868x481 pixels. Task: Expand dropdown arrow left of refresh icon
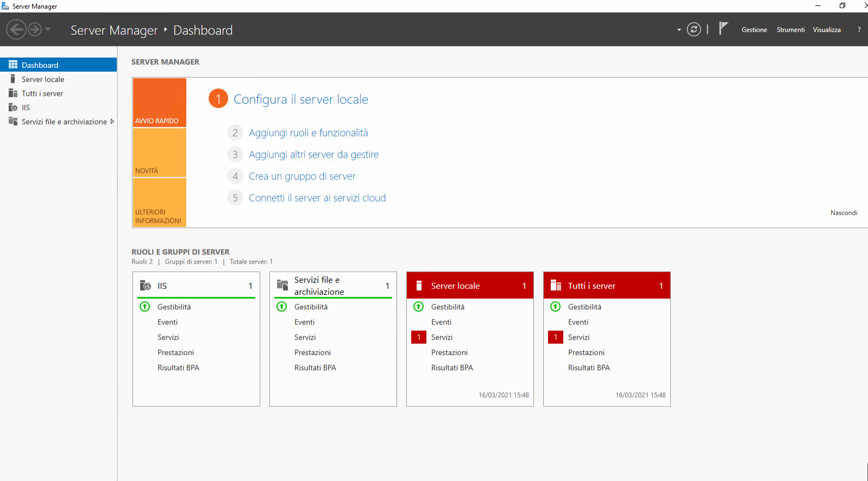pyautogui.click(x=679, y=30)
